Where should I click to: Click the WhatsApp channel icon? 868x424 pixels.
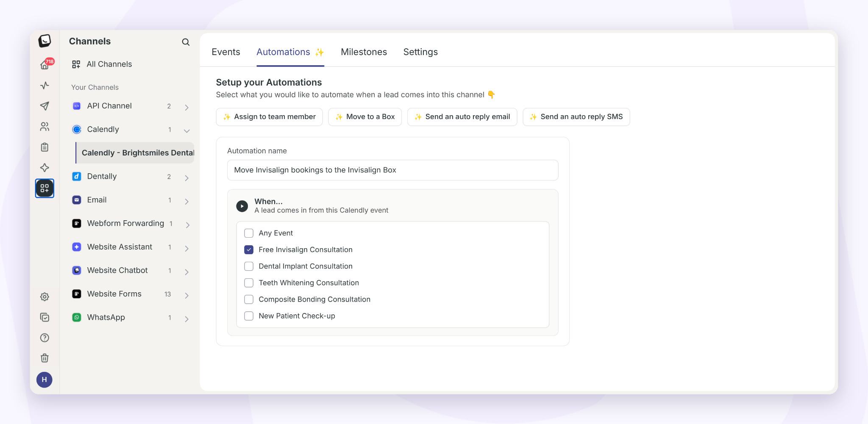tap(77, 317)
